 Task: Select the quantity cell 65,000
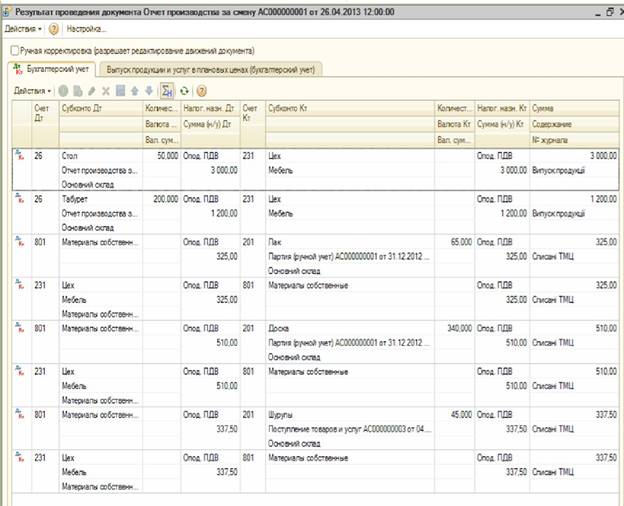(x=454, y=242)
